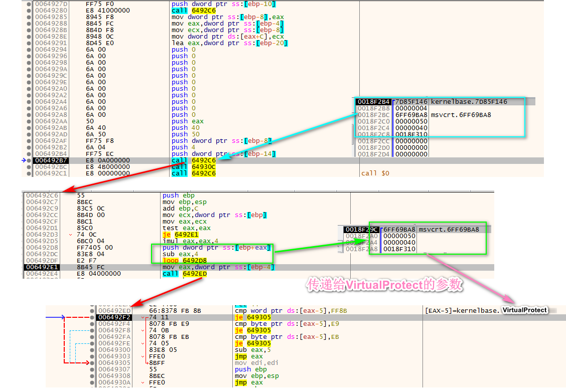The image size is (566, 392).
Task: Select highlighted address 006492F2
Action: [114, 317]
